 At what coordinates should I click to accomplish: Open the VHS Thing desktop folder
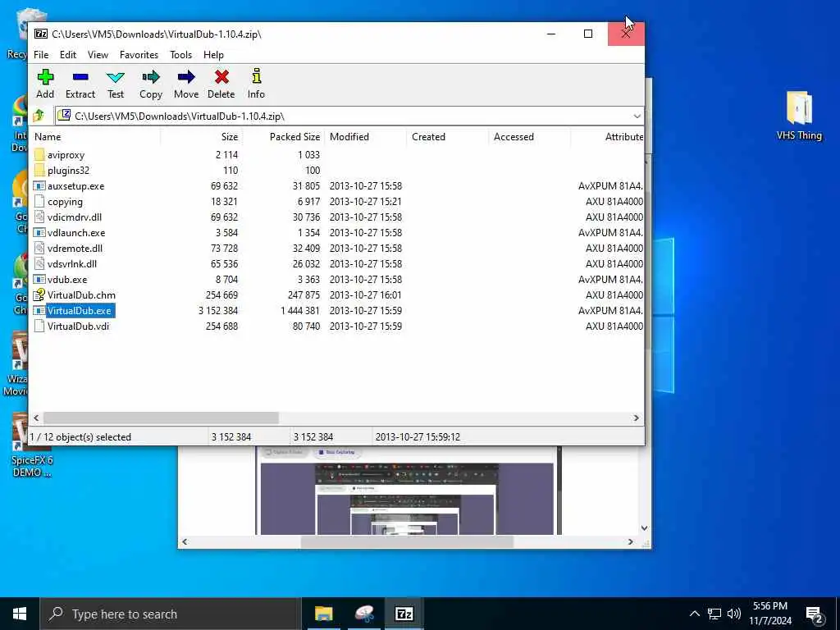799,115
